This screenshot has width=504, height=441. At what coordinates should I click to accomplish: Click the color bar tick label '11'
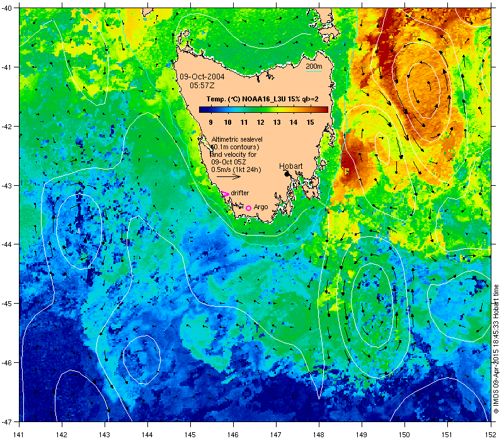[x=244, y=122]
